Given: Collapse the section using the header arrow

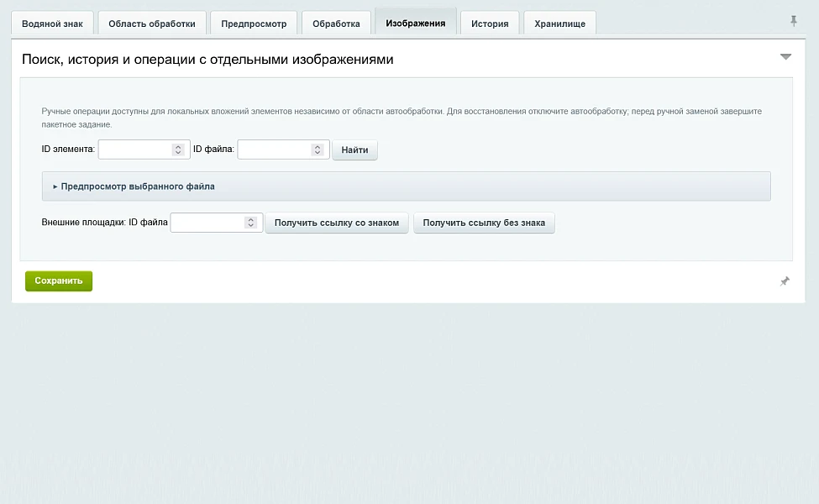Looking at the screenshot, I should [x=785, y=57].
